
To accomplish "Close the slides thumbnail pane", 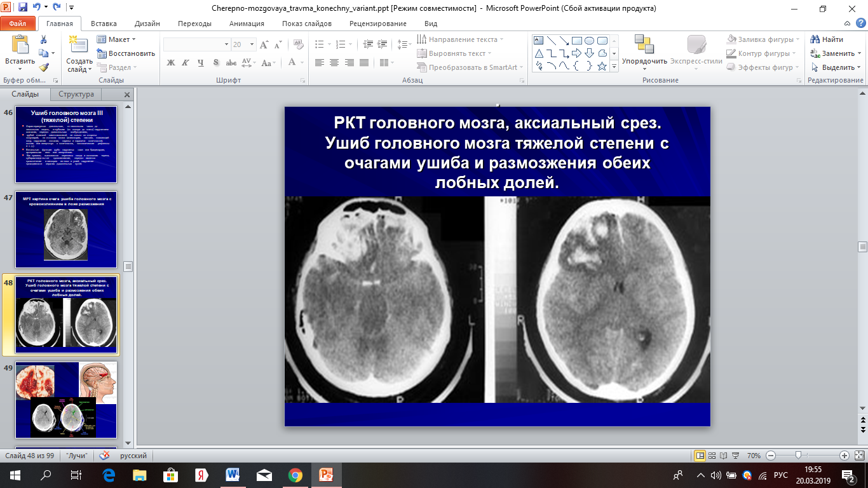I will 127,95.
